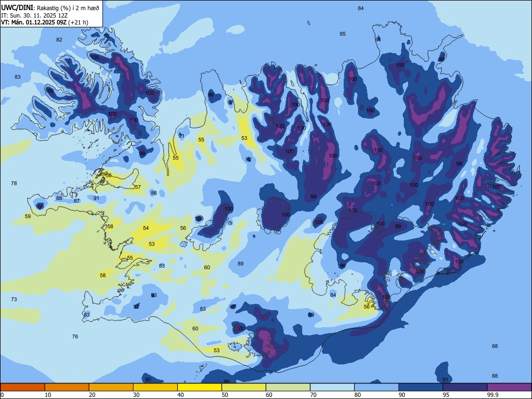Click the 70–80 light blue legend swatch

pyautogui.click(x=332, y=387)
